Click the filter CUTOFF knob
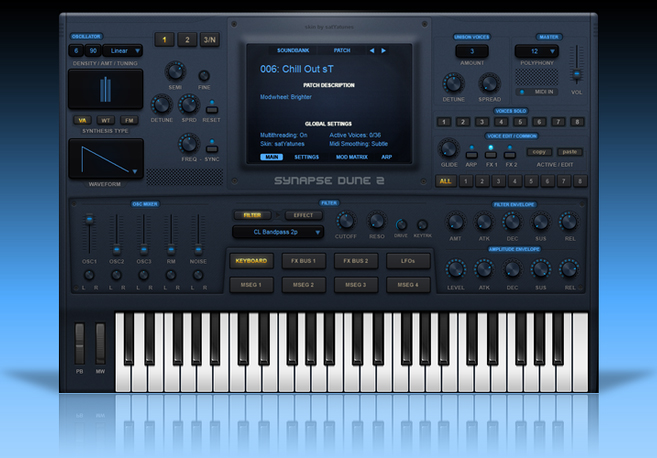The width and height of the screenshot is (657, 458). pos(346,221)
